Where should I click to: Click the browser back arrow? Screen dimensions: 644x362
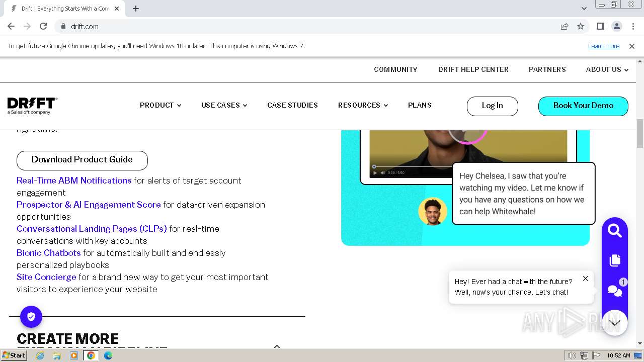[x=11, y=26]
